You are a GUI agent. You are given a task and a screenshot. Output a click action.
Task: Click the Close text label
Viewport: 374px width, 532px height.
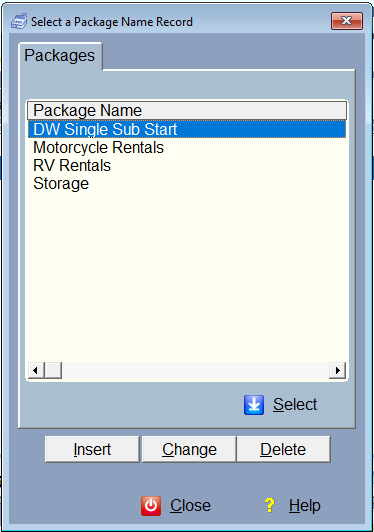click(x=190, y=506)
